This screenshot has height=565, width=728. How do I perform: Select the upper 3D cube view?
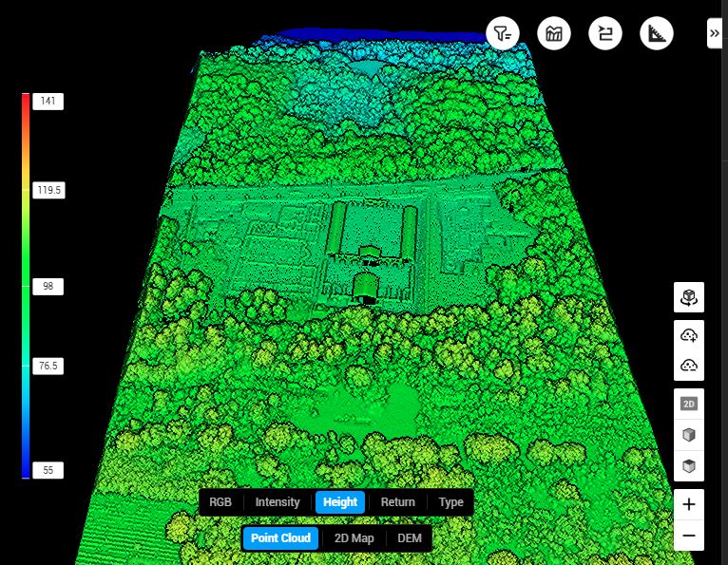(x=689, y=435)
